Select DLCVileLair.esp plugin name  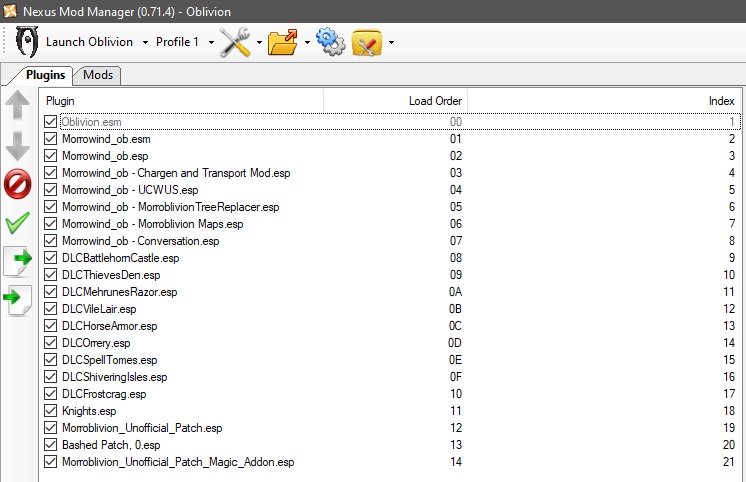click(x=99, y=309)
